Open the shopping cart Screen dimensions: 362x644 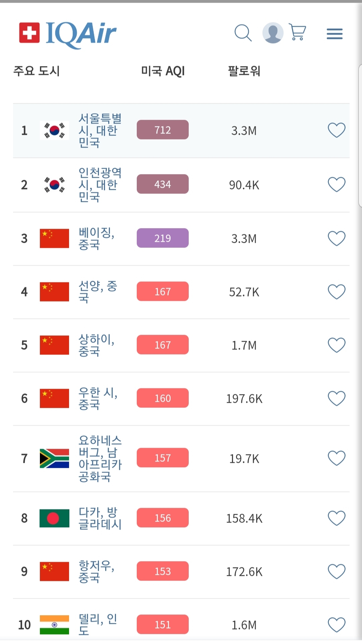pyautogui.click(x=297, y=33)
